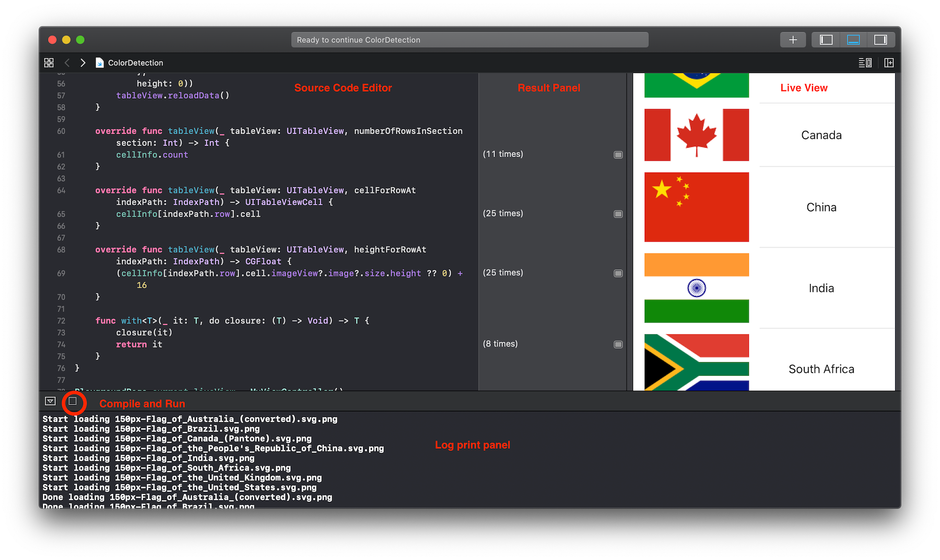940x560 pixels.
Task: Click the add editor split icon
Action: pyautogui.click(x=889, y=62)
